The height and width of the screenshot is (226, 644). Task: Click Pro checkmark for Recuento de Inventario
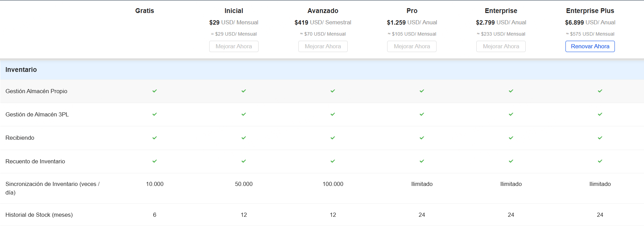pos(422,161)
